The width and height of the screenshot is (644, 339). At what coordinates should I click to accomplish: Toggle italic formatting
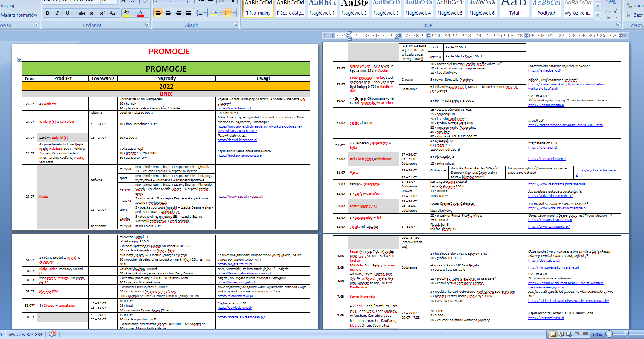(57, 13)
